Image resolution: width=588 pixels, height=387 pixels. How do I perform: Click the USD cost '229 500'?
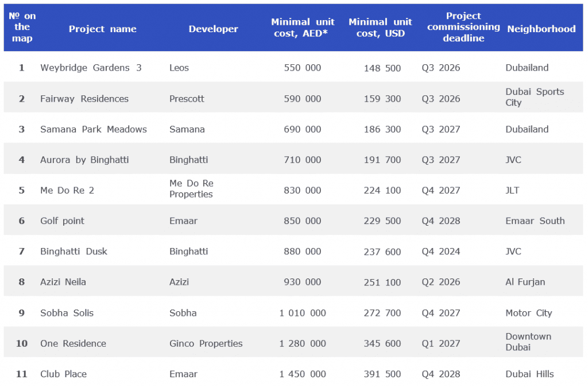pyautogui.click(x=382, y=221)
